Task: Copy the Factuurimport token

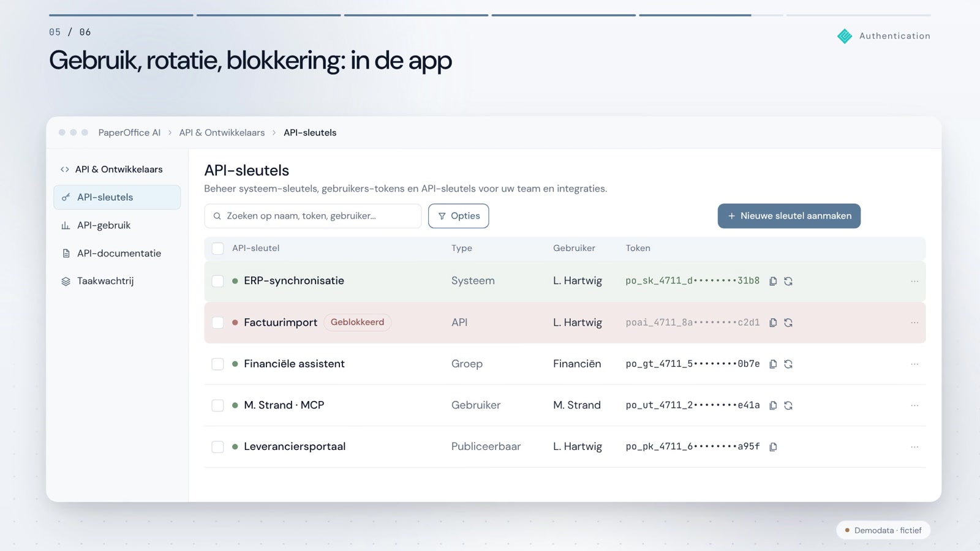Action: (773, 323)
